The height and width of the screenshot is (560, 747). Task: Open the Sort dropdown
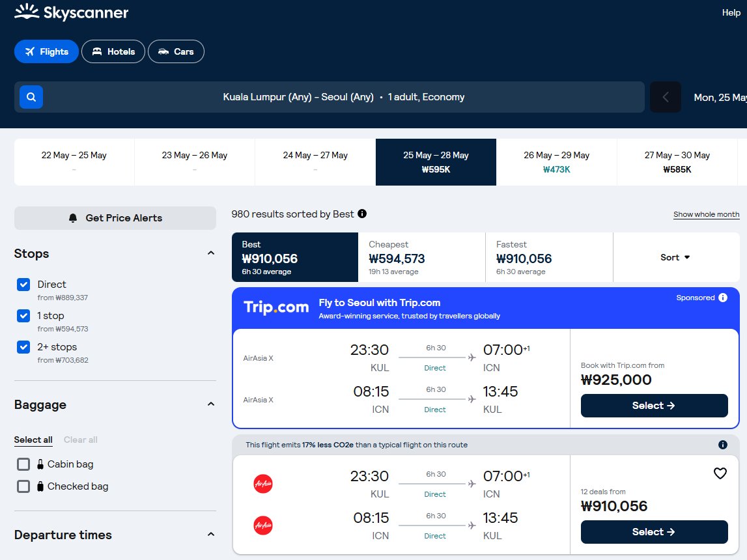[x=675, y=257]
